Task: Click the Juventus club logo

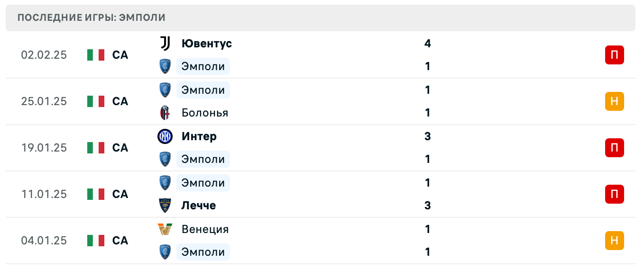Action: [x=165, y=44]
